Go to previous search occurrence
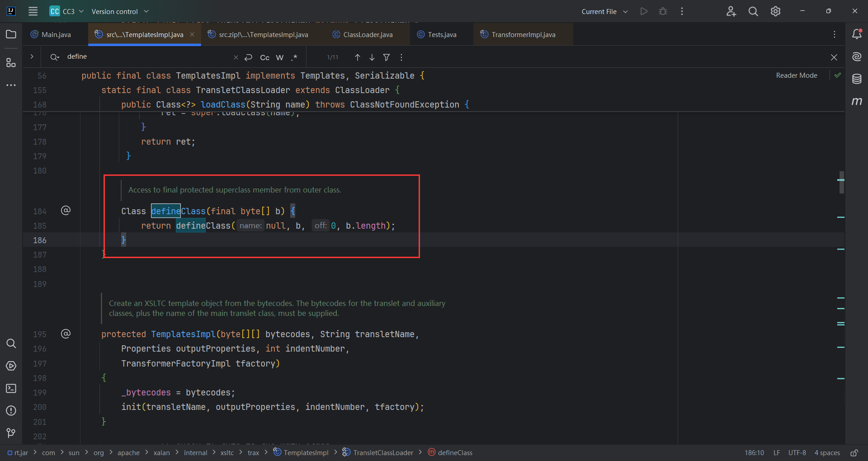 click(x=357, y=57)
